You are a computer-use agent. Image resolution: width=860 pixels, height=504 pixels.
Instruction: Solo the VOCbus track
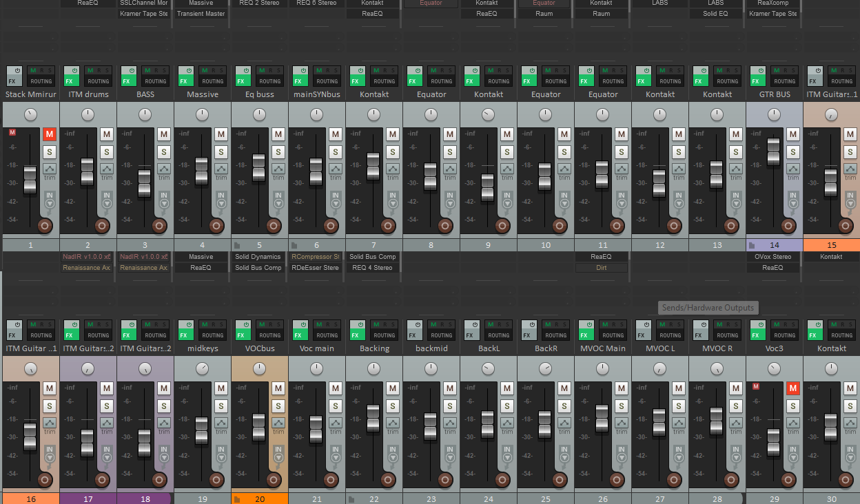[x=278, y=406]
